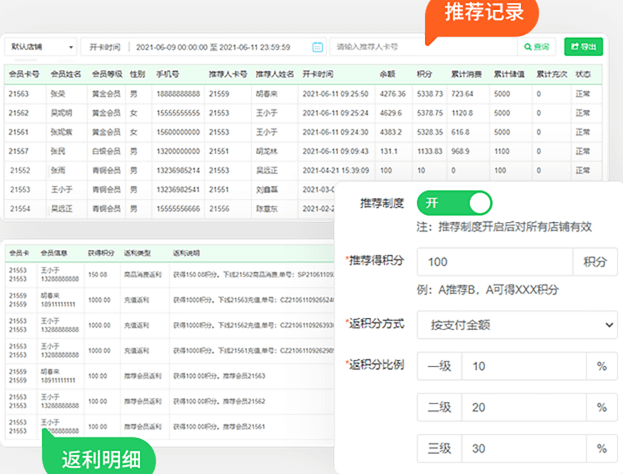Open the 默认店铺 store dropdown
The image size is (623, 474).
(x=41, y=47)
